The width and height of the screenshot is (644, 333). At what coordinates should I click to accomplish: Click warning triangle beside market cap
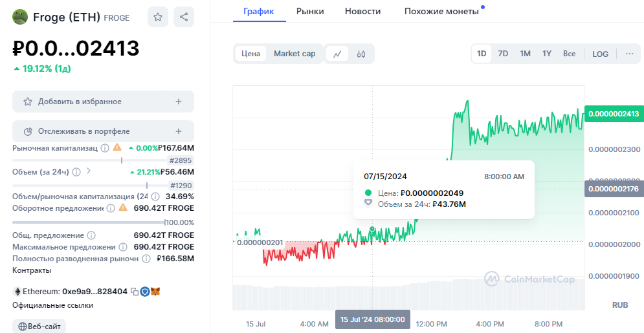point(117,147)
